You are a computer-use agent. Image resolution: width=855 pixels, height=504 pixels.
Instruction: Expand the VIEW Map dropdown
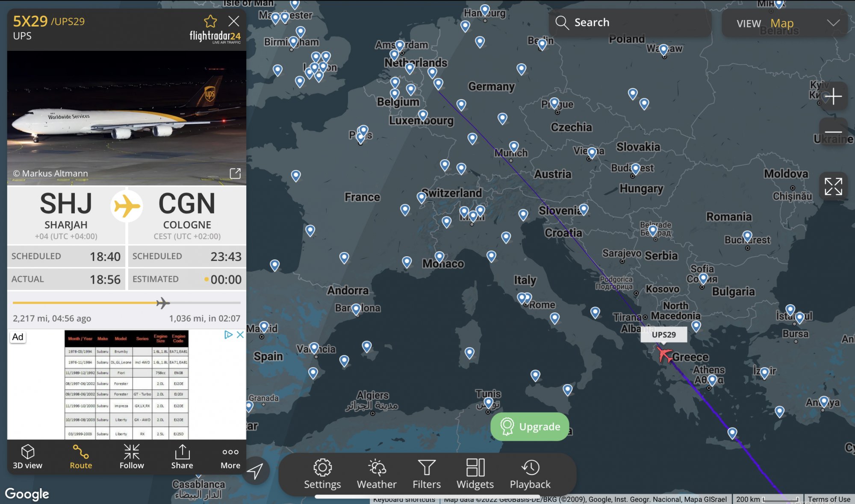coord(785,23)
